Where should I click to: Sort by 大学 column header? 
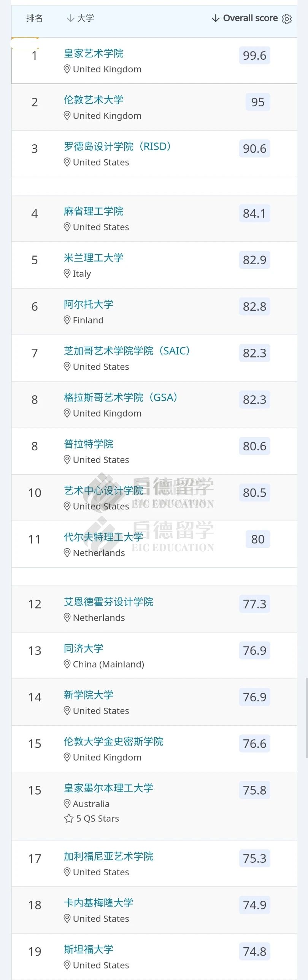coord(86,18)
